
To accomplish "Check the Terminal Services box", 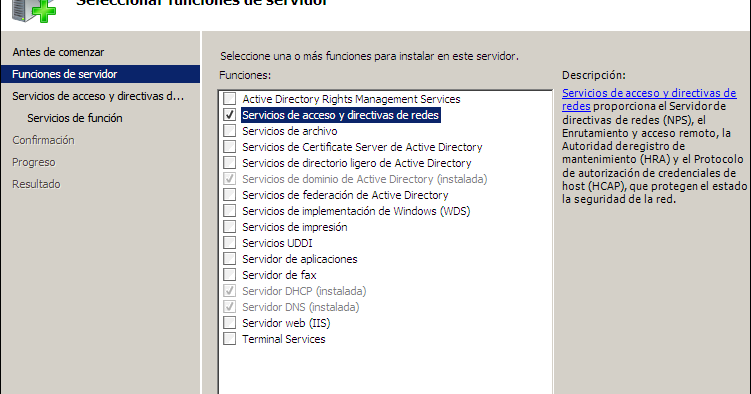I will pyautogui.click(x=229, y=339).
